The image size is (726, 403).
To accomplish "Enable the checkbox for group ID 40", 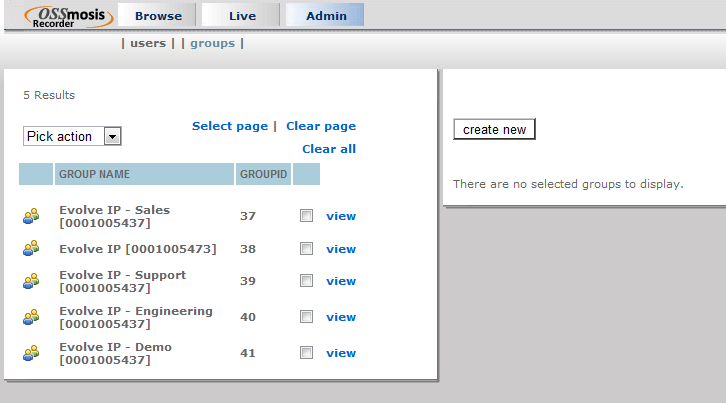I will pos(307,317).
